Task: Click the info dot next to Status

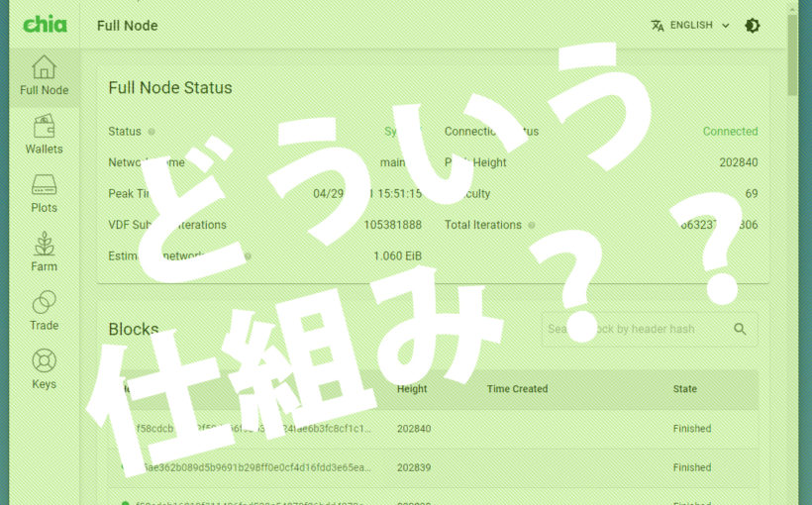Action: coord(152,132)
